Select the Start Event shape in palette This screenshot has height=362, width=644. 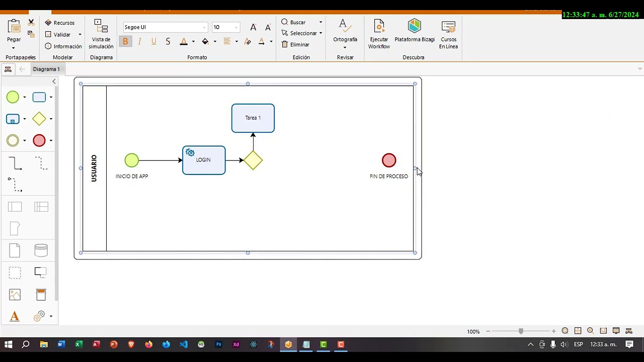tap(13, 98)
